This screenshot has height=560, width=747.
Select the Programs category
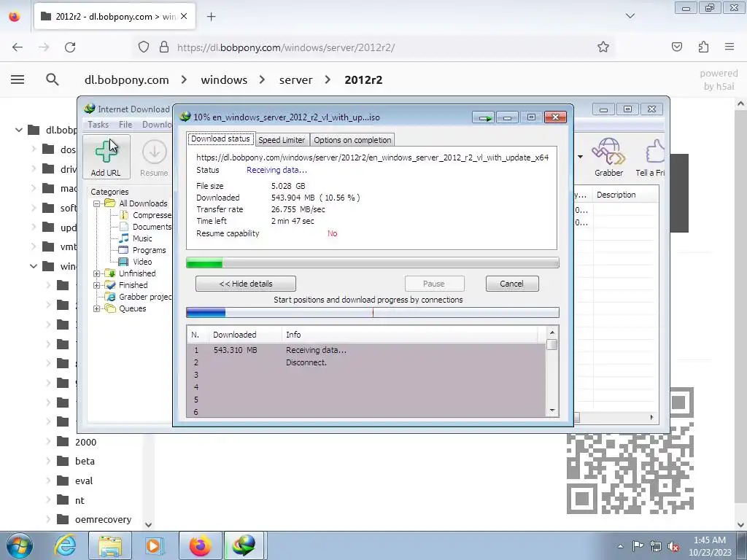coord(142,250)
